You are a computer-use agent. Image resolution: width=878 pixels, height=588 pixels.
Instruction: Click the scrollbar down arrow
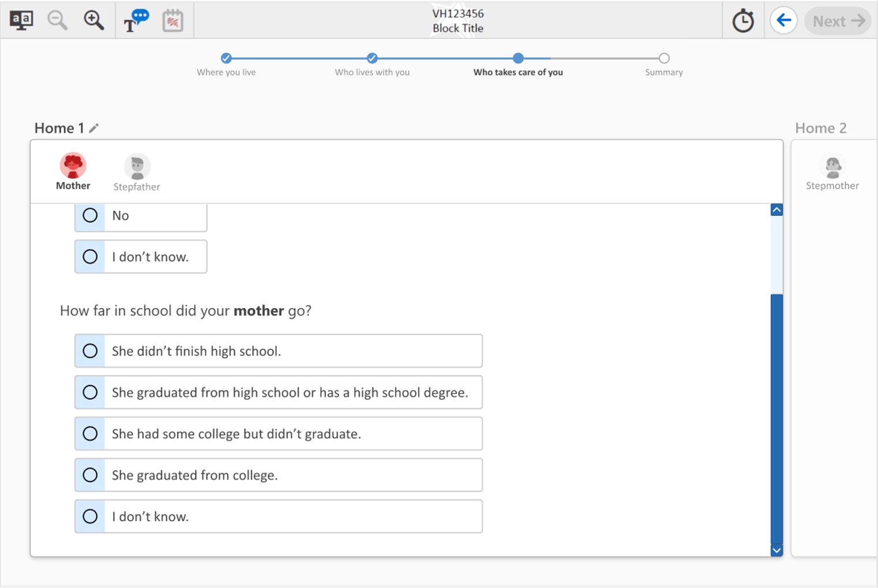click(776, 550)
